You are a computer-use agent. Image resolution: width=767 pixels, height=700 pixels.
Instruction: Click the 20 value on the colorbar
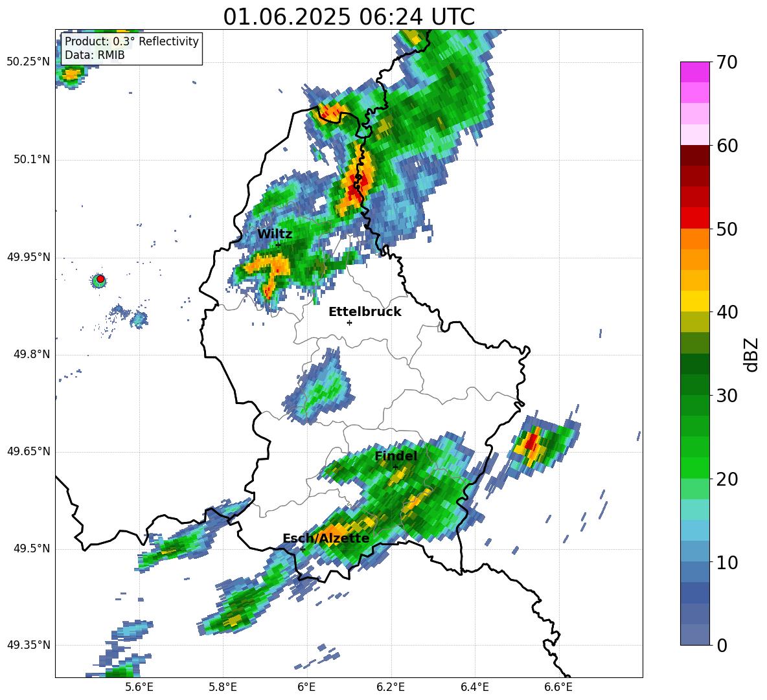(727, 479)
